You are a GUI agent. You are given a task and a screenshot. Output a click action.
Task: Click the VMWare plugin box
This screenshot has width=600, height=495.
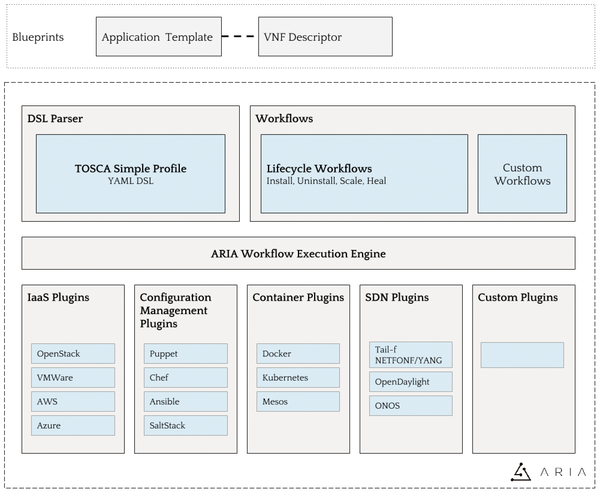click(x=73, y=378)
